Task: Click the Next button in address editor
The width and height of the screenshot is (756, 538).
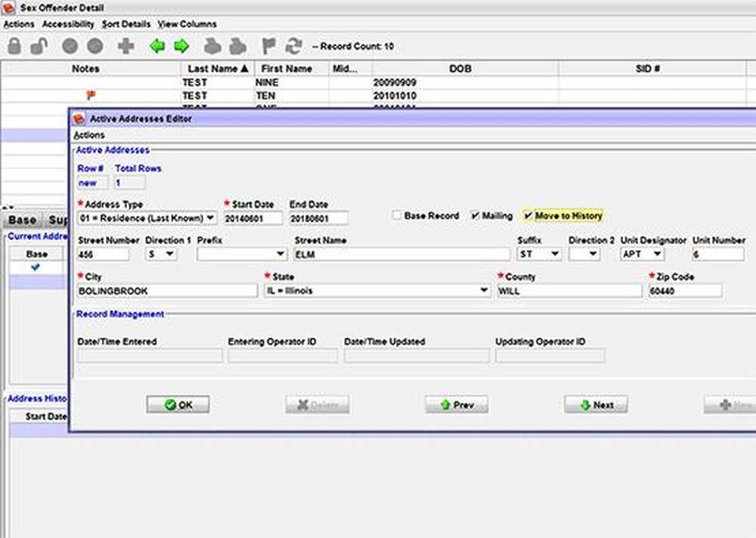Action: click(596, 405)
